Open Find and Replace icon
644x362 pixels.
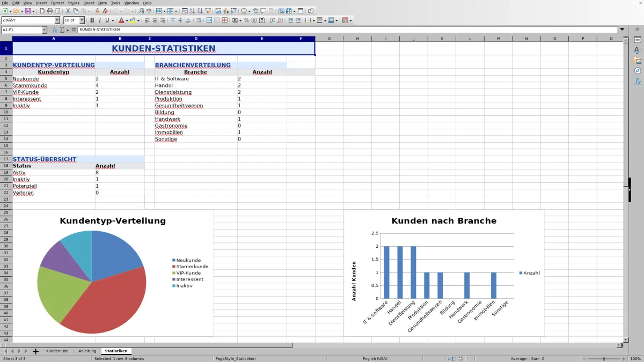click(x=141, y=11)
